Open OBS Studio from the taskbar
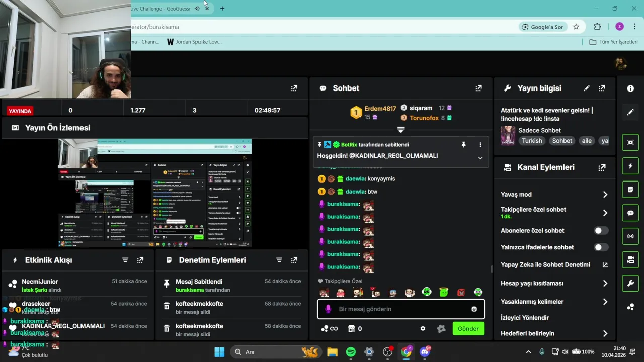The height and width of the screenshot is (362, 644). coord(387,352)
